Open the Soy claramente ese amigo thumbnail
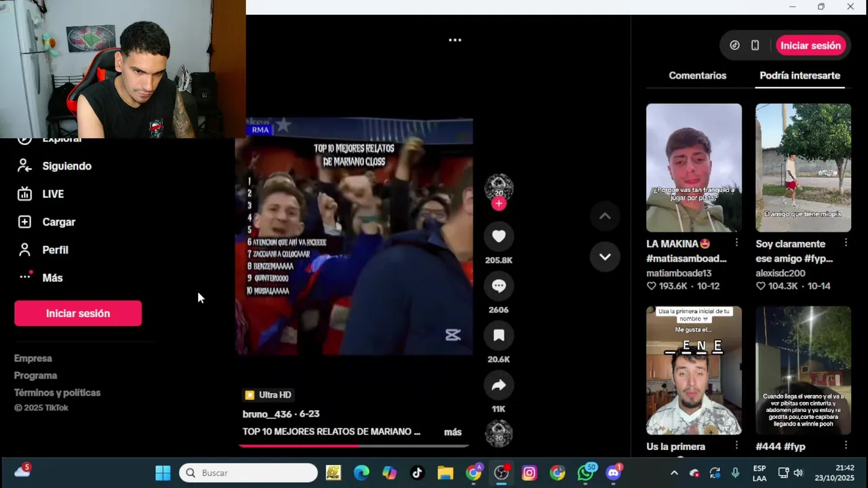This screenshot has height=488, width=868. pyautogui.click(x=803, y=167)
